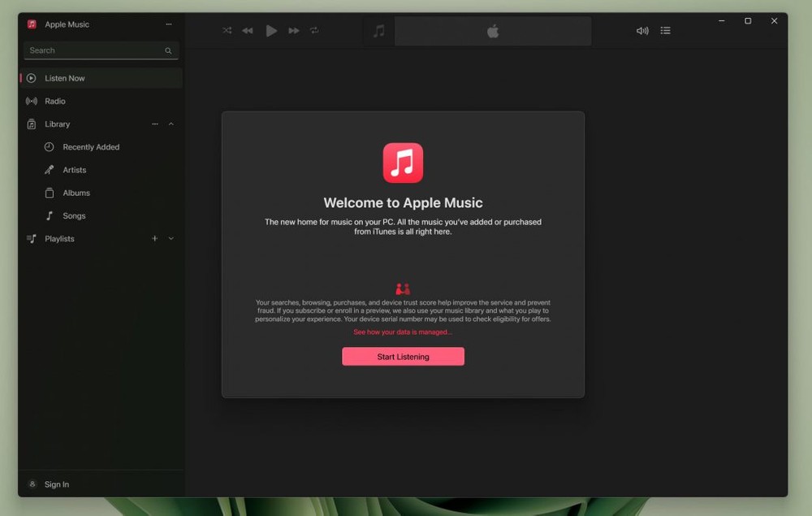Expand the Playlists section

click(x=171, y=238)
